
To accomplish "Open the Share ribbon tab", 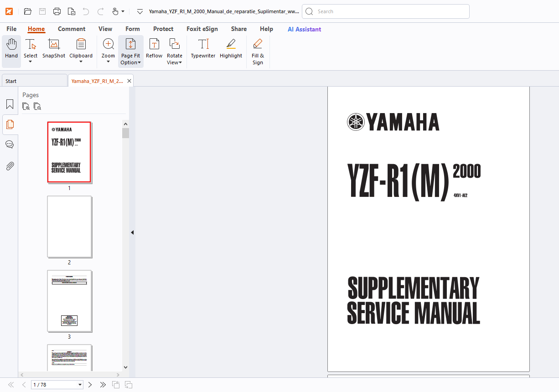I will [x=239, y=29].
